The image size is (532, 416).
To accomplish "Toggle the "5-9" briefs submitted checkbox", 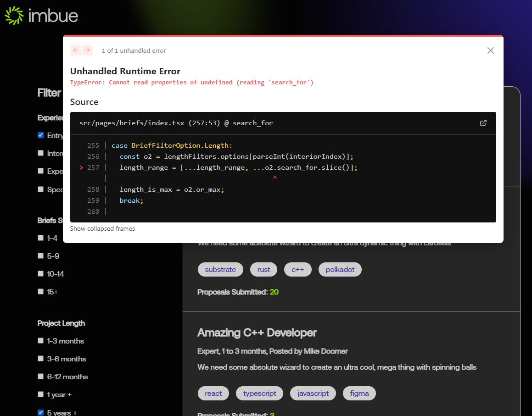I will click(x=41, y=255).
